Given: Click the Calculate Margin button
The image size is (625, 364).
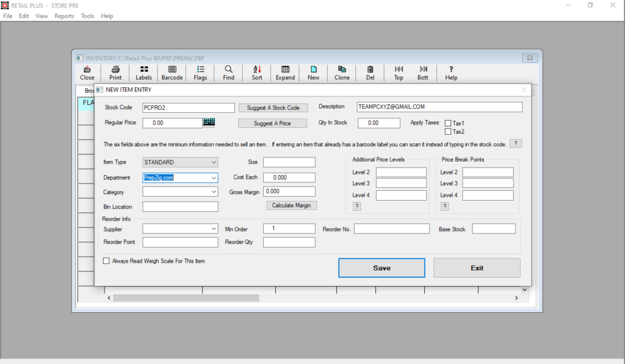Looking at the screenshot, I should (291, 205).
